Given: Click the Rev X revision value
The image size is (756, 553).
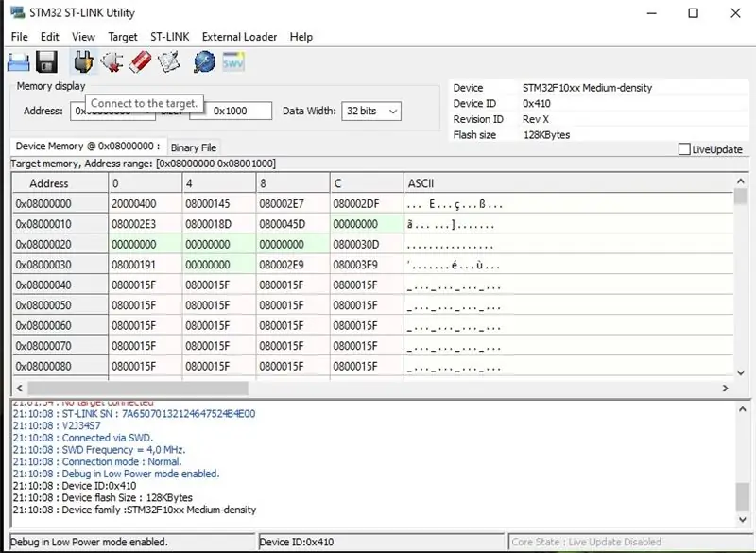Looking at the screenshot, I should pyautogui.click(x=536, y=119).
